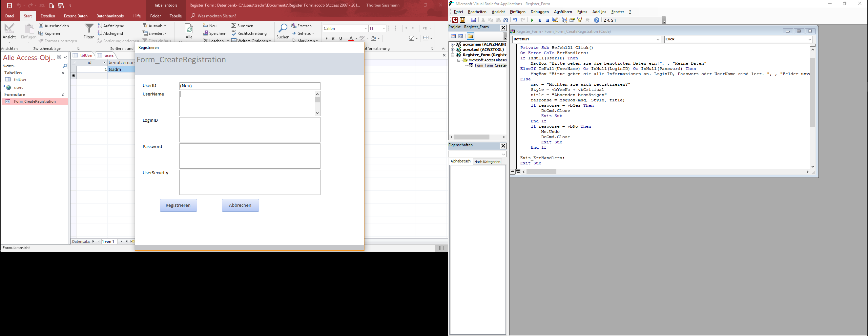Toggle bold formatting (F) in the ribbon

(x=326, y=39)
